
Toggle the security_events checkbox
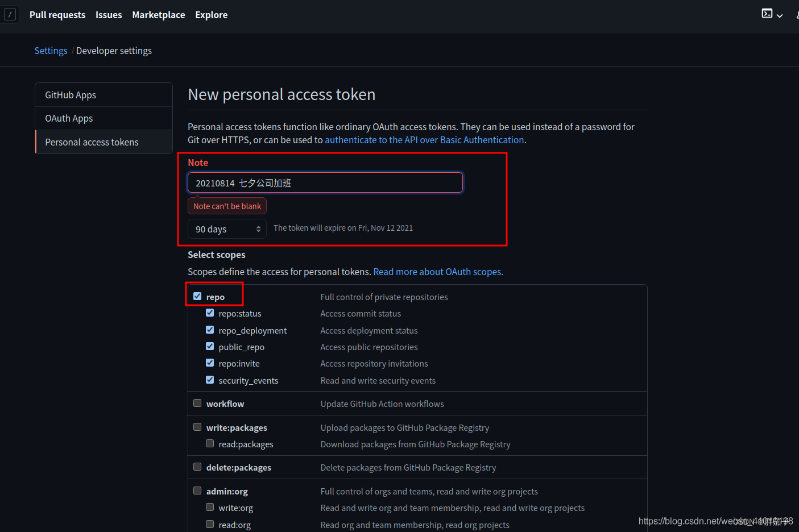tap(210, 380)
